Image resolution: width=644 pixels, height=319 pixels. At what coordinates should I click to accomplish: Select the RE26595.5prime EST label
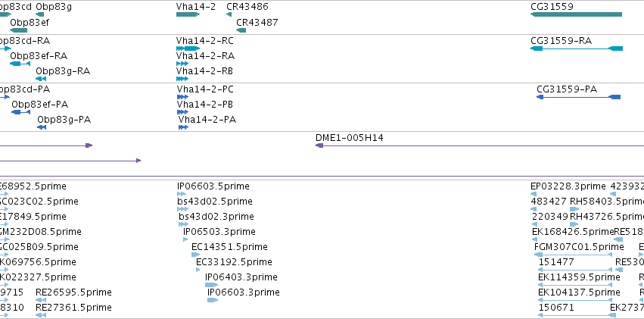pos(73,292)
